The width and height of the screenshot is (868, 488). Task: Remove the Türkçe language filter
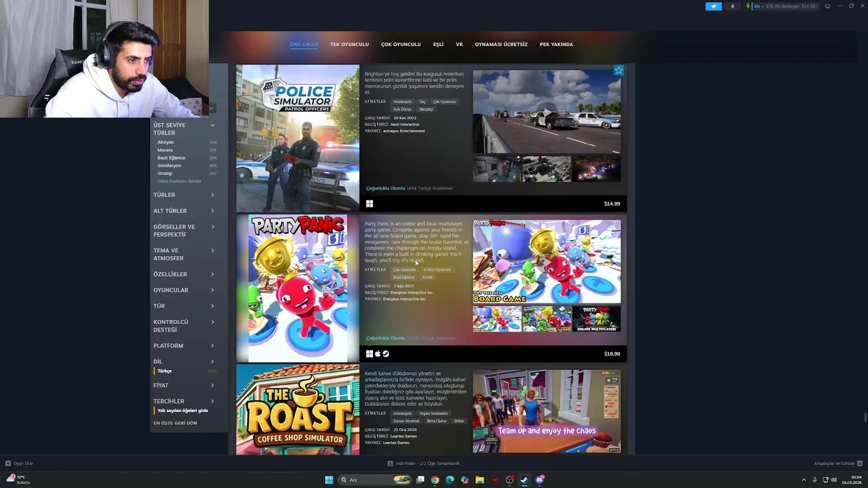[165, 371]
